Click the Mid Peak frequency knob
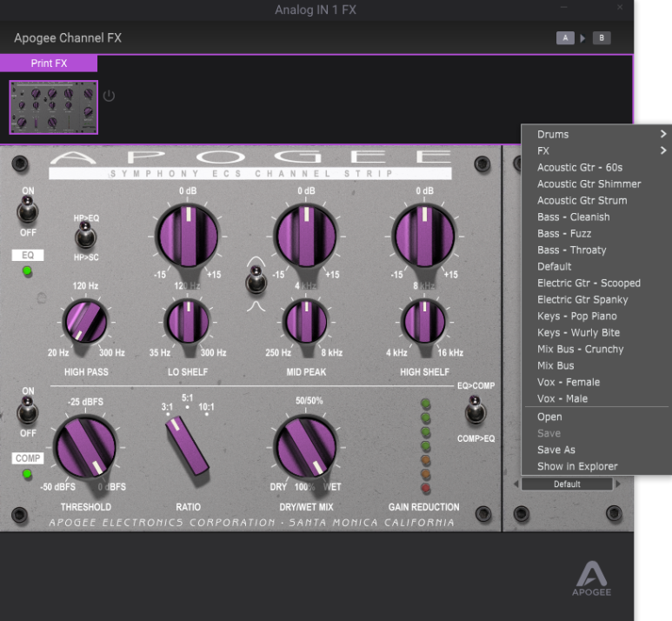The image size is (672, 621). click(x=306, y=322)
